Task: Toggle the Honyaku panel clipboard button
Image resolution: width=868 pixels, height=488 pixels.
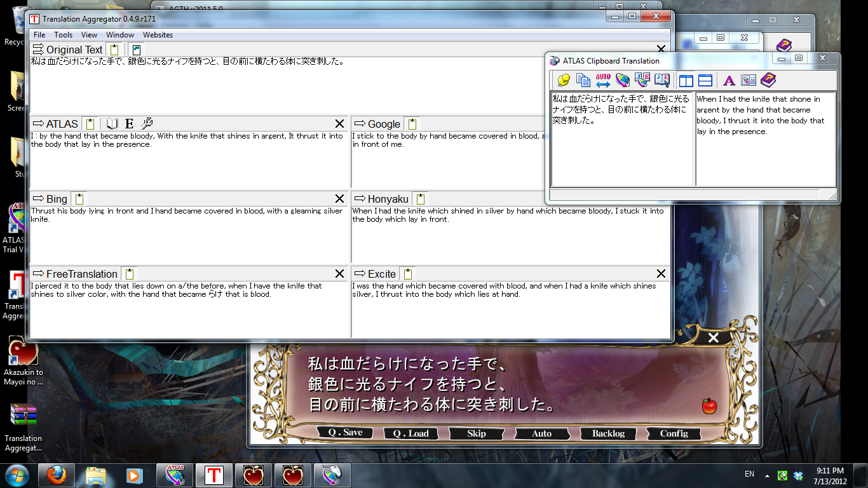Action: pyautogui.click(x=421, y=199)
